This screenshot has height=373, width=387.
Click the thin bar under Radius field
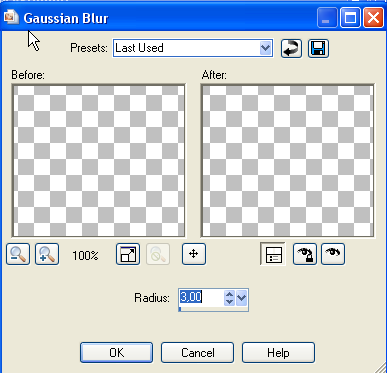pos(213,309)
